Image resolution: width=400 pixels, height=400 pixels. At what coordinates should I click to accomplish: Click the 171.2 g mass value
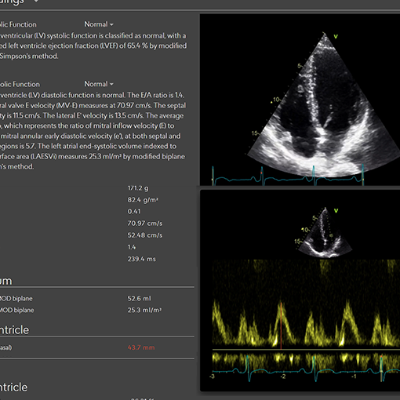tap(138, 188)
